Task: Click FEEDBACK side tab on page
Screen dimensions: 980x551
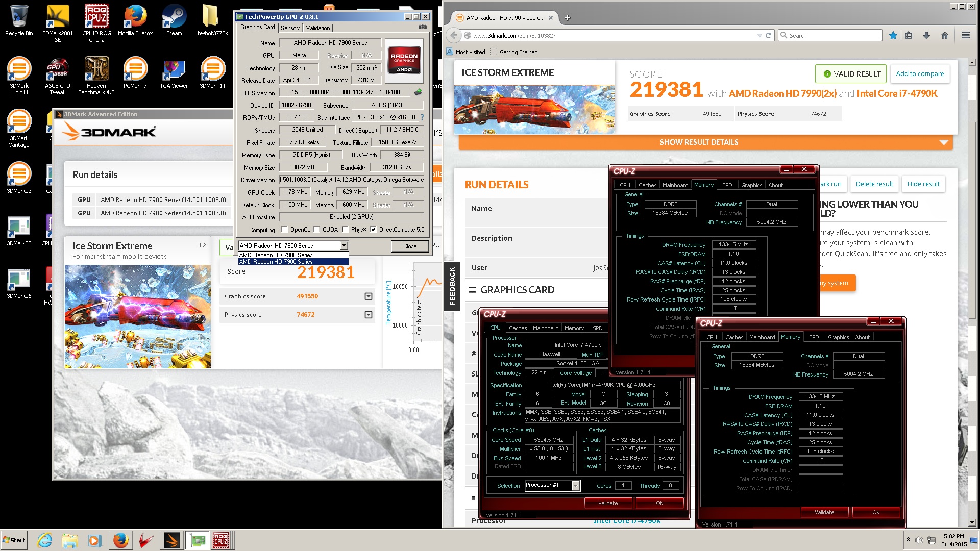Action: (x=452, y=286)
